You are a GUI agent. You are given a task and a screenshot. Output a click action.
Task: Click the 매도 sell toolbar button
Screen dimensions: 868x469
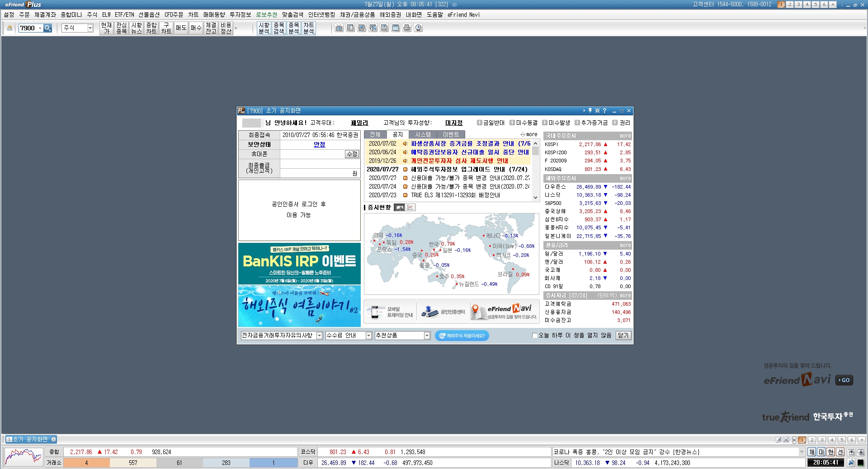[181, 28]
